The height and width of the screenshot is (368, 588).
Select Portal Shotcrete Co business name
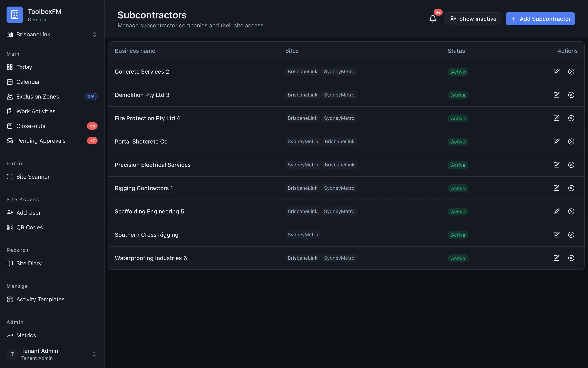141,141
